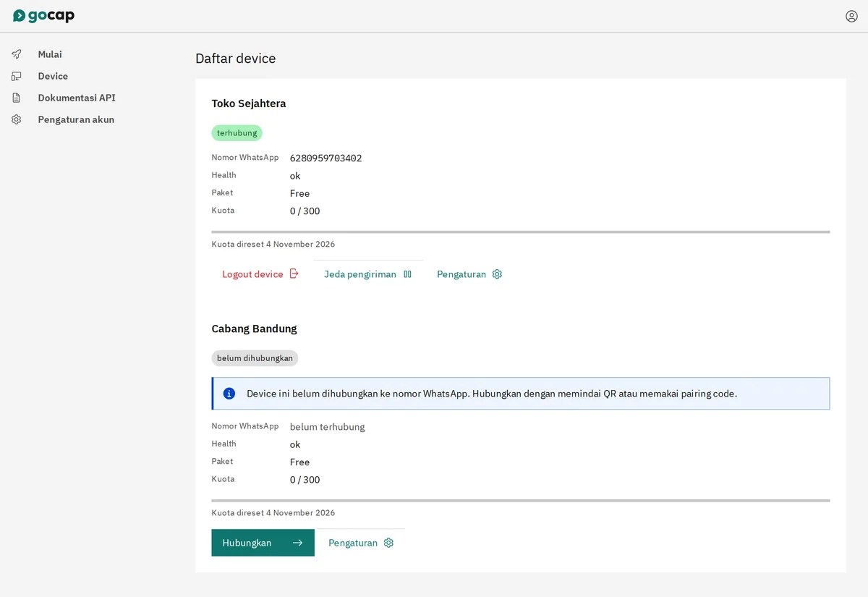Open Pengaturan for Cabang Bandung

[x=361, y=543]
